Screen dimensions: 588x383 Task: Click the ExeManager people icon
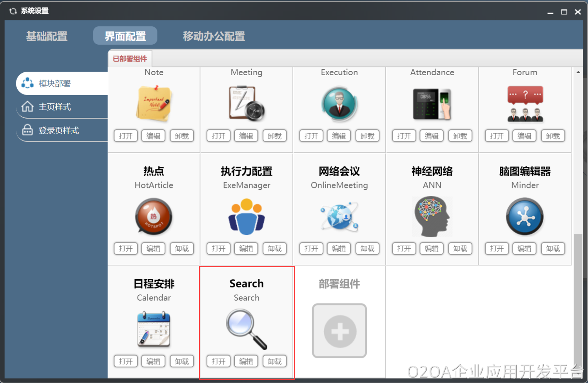click(247, 217)
